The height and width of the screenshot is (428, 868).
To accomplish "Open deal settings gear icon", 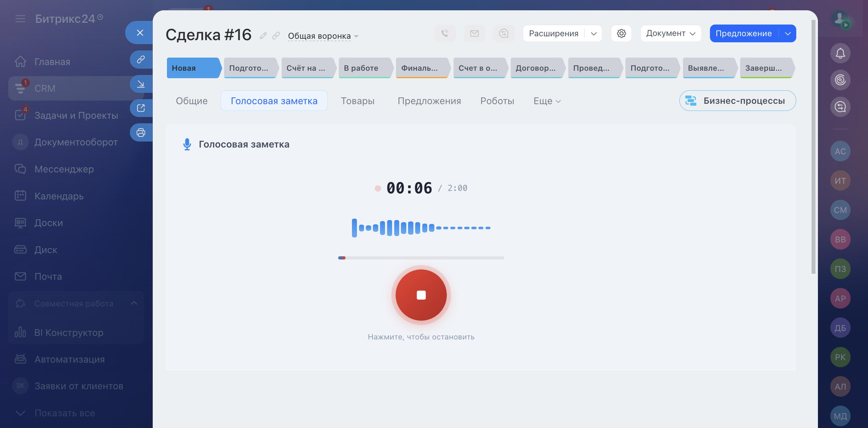I will [x=621, y=33].
